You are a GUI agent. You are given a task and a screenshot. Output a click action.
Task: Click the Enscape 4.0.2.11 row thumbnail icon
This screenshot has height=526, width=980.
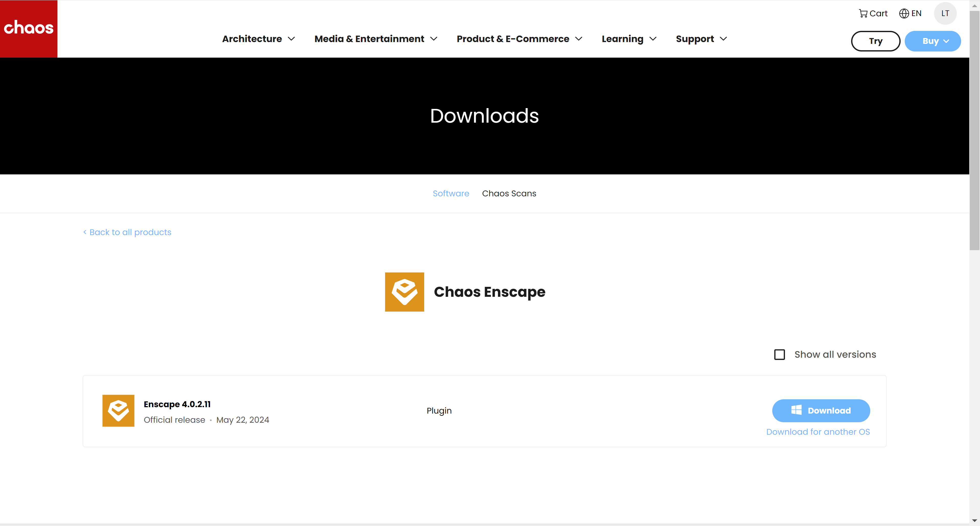pos(118,410)
